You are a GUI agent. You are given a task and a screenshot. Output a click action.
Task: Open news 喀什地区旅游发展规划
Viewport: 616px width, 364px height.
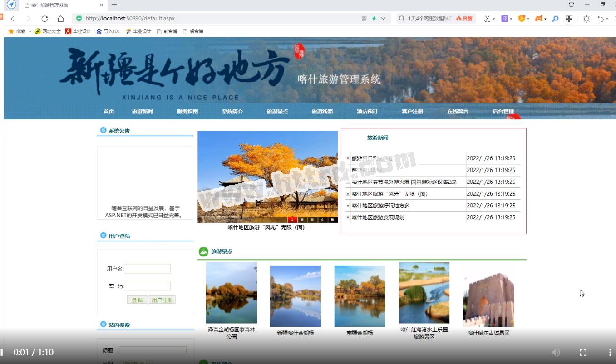click(378, 217)
